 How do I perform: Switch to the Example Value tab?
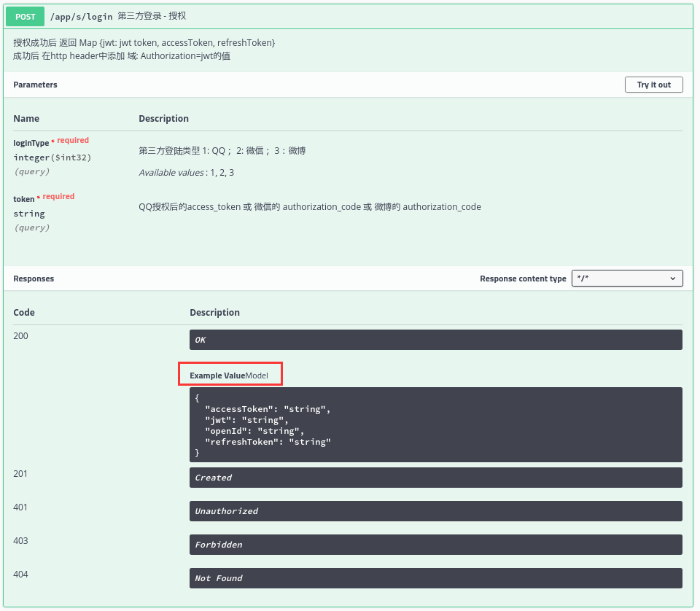217,375
